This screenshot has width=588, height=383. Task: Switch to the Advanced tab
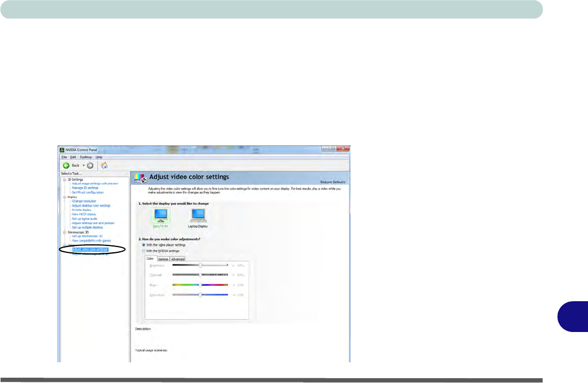coord(177,259)
